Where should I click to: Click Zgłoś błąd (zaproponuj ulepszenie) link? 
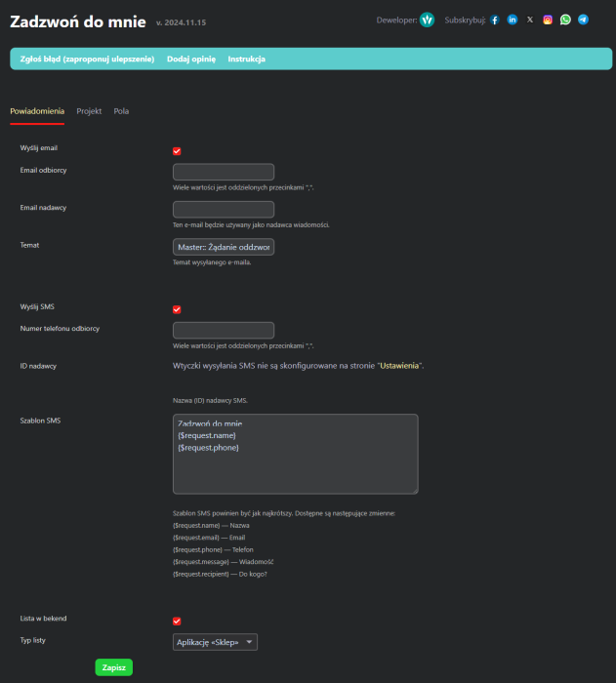click(86, 60)
